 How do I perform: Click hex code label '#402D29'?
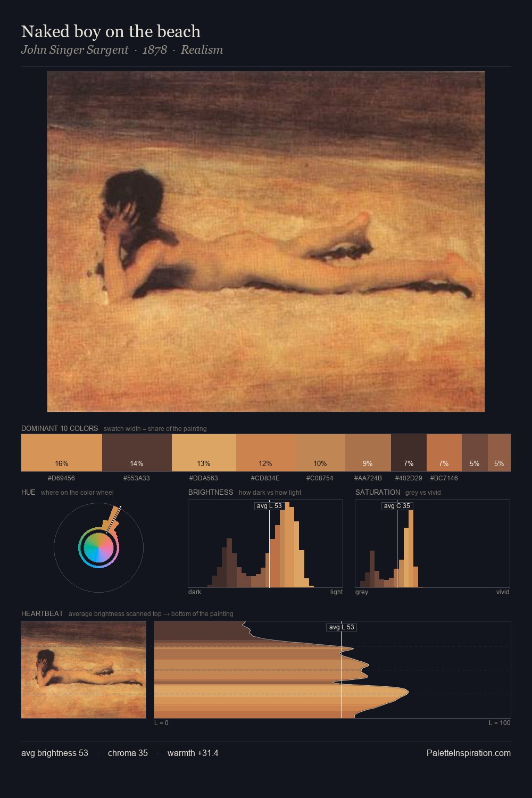[x=409, y=478]
